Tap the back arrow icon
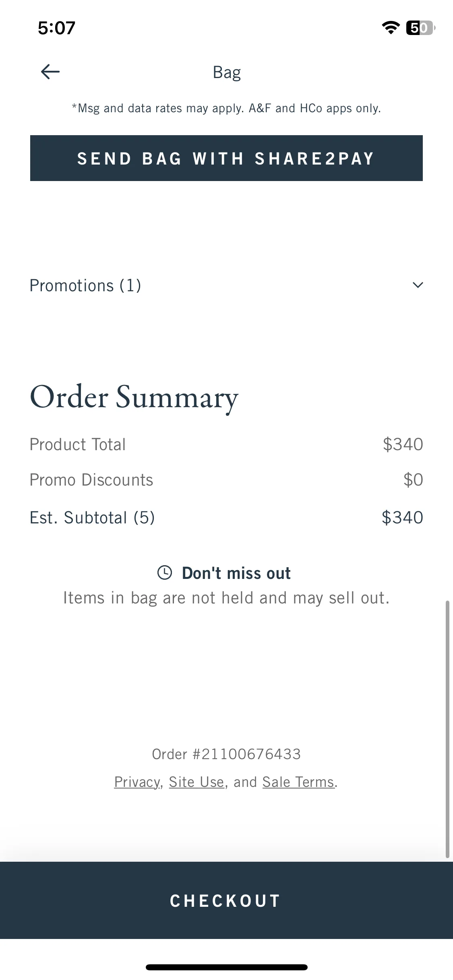The height and width of the screenshot is (980, 453). [50, 72]
